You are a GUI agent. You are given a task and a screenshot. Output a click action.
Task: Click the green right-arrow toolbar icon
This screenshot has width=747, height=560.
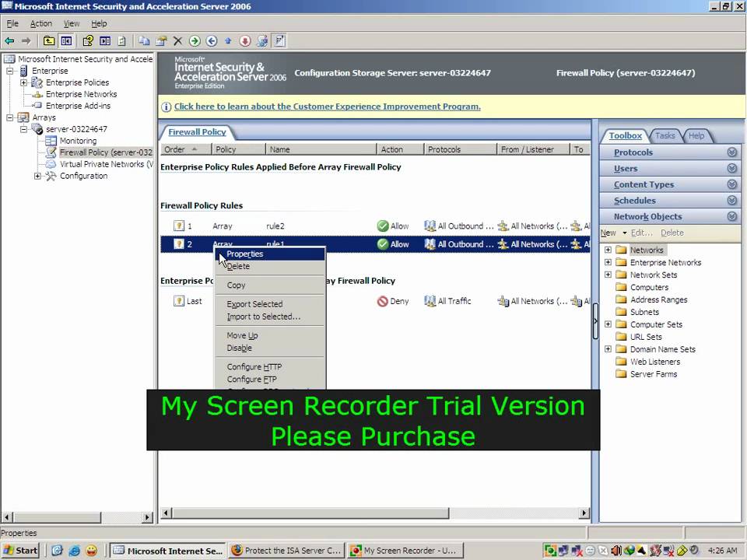[195, 41]
